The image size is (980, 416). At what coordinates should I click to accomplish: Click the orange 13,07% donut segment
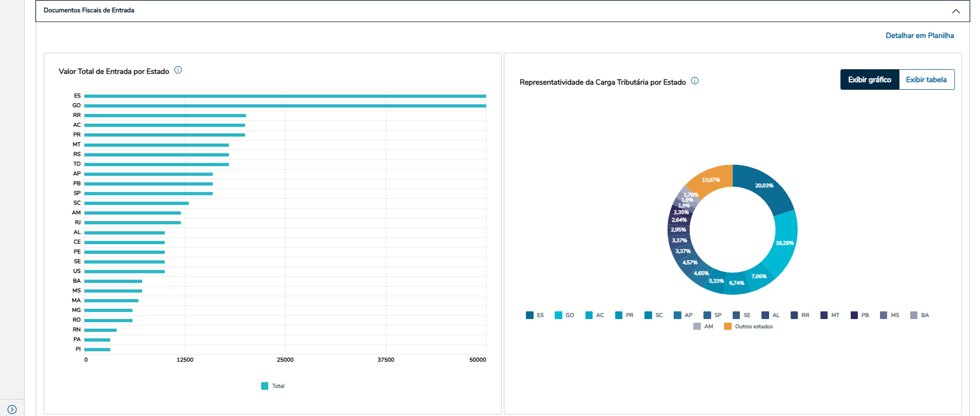click(x=711, y=181)
